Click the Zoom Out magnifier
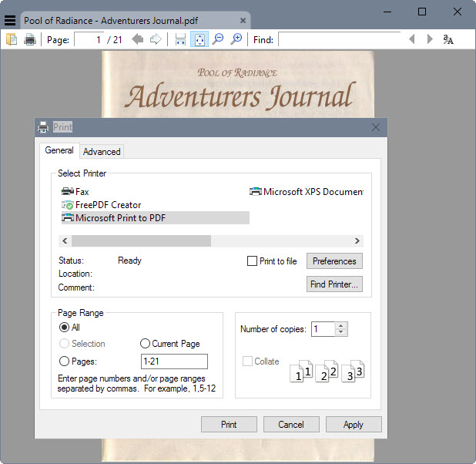Screen dimensions: 476x464 point(218,39)
